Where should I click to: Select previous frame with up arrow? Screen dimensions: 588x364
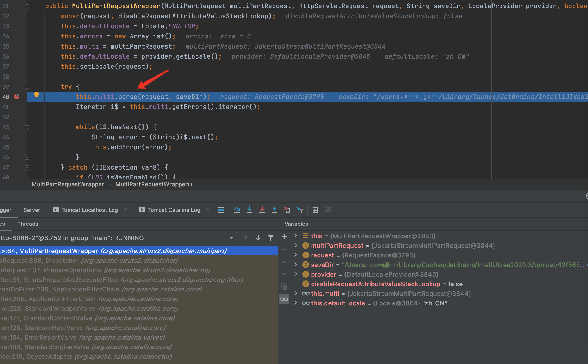246,238
